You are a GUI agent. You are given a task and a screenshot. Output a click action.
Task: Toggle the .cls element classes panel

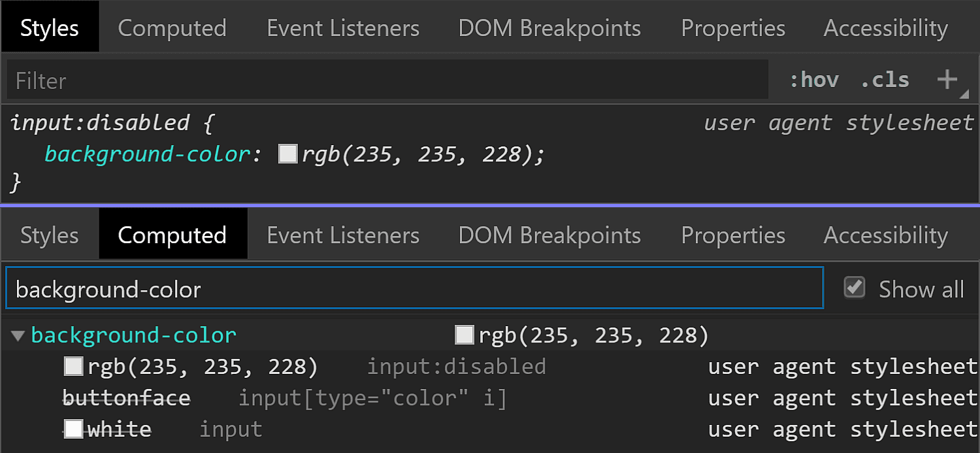pyautogui.click(x=885, y=80)
